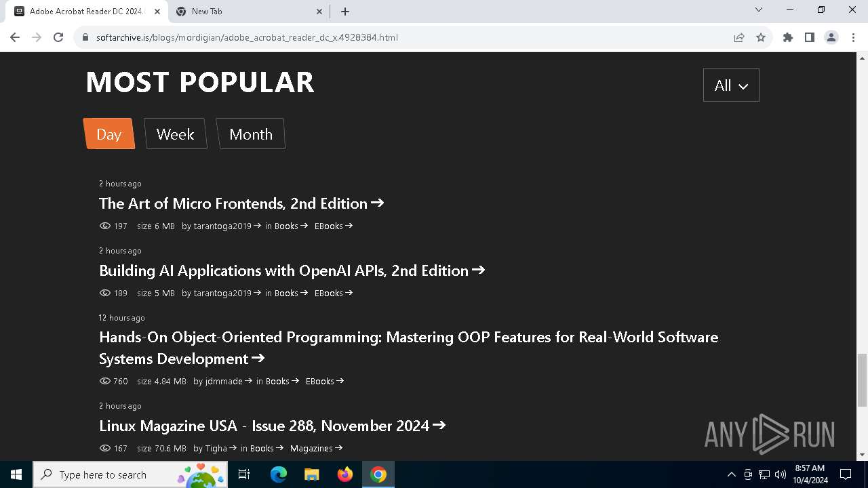Open EBooks category under Micro Frontends post

click(x=334, y=226)
